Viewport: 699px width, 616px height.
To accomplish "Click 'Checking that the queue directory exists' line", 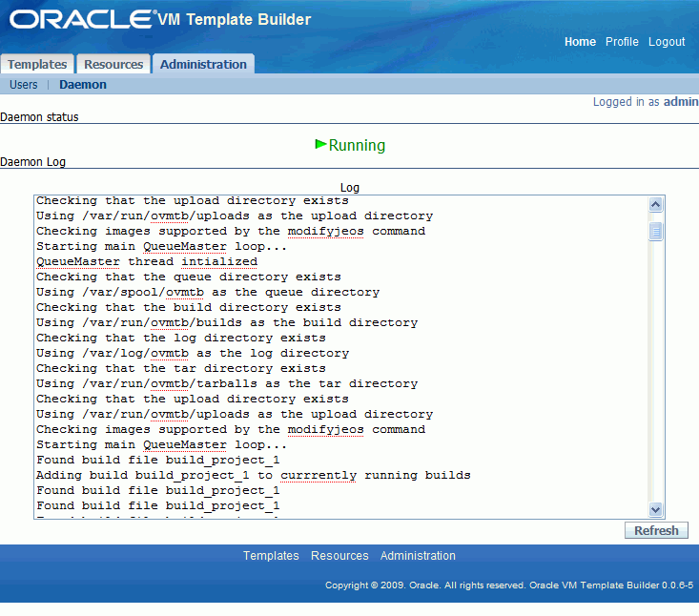I will (189, 277).
